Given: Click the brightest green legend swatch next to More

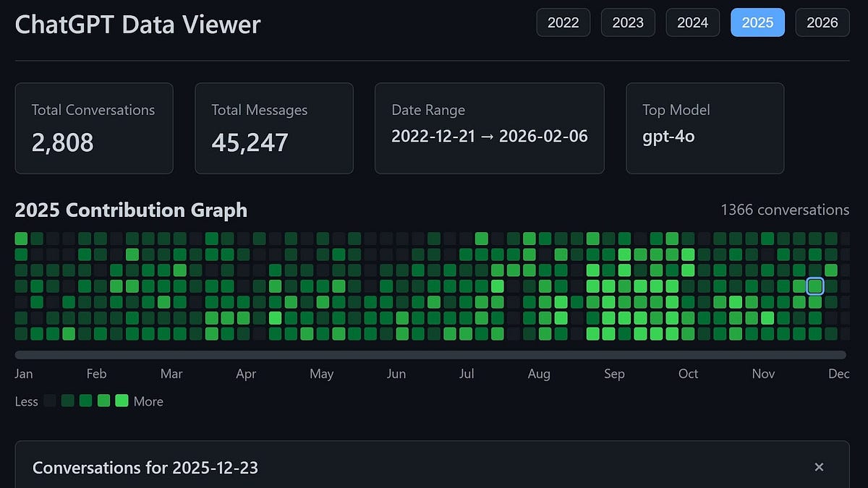Looking at the screenshot, I should pos(122,401).
